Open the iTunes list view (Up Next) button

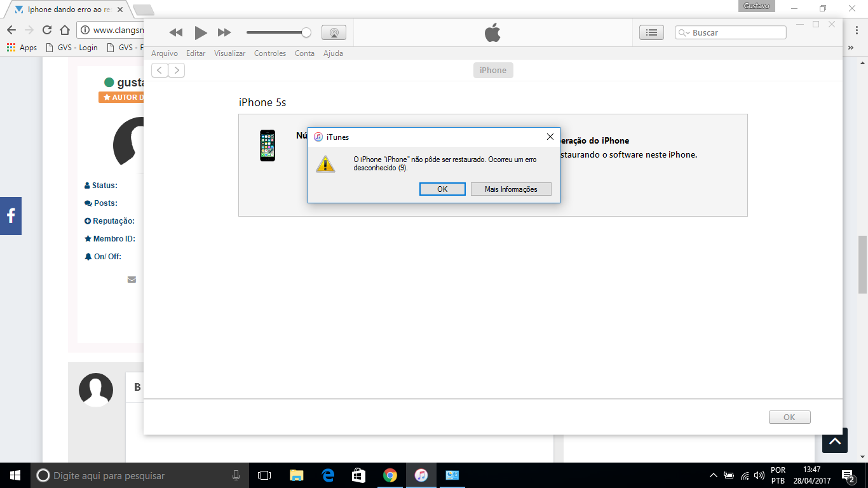click(x=651, y=32)
